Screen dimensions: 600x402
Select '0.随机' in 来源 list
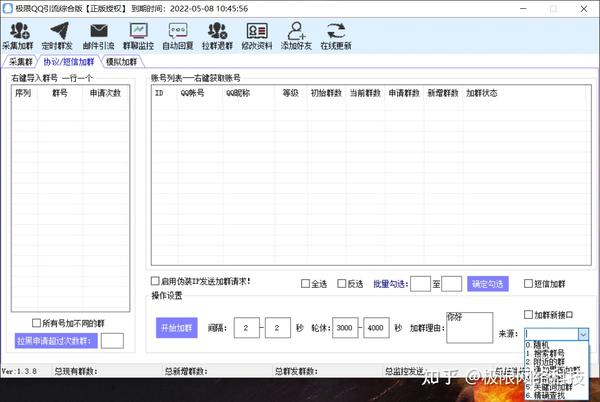[x=537, y=345]
